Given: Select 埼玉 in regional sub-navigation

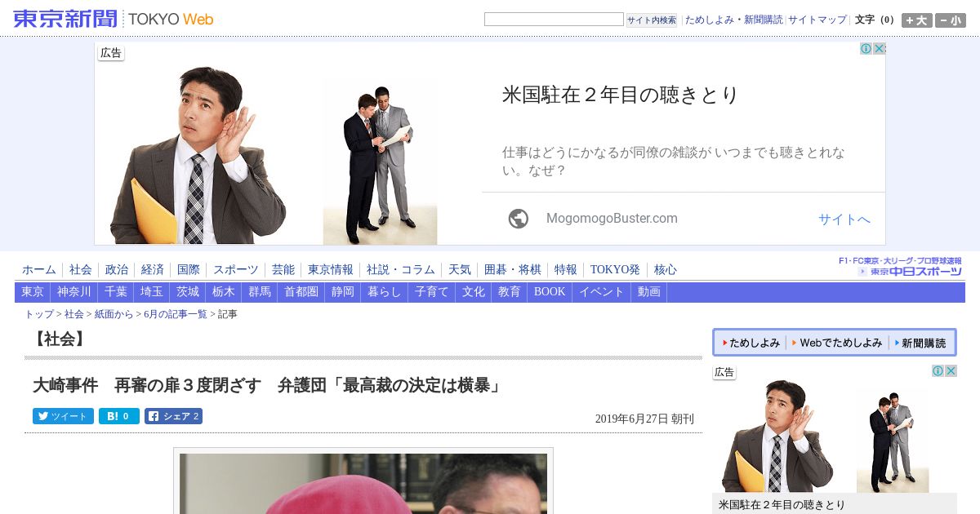Looking at the screenshot, I should pyautogui.click(x=152, y=292).
